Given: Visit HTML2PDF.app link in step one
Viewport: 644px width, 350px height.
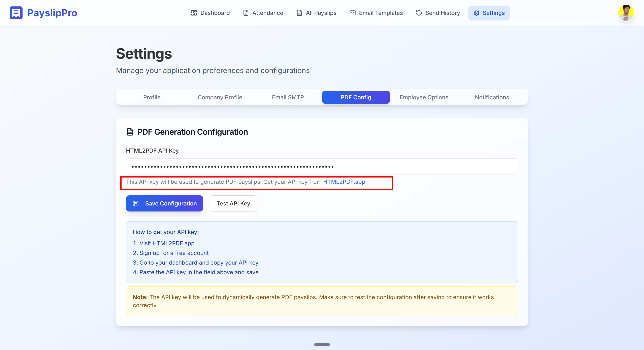Looking at the screenshot, I should [x=173, y=243].
